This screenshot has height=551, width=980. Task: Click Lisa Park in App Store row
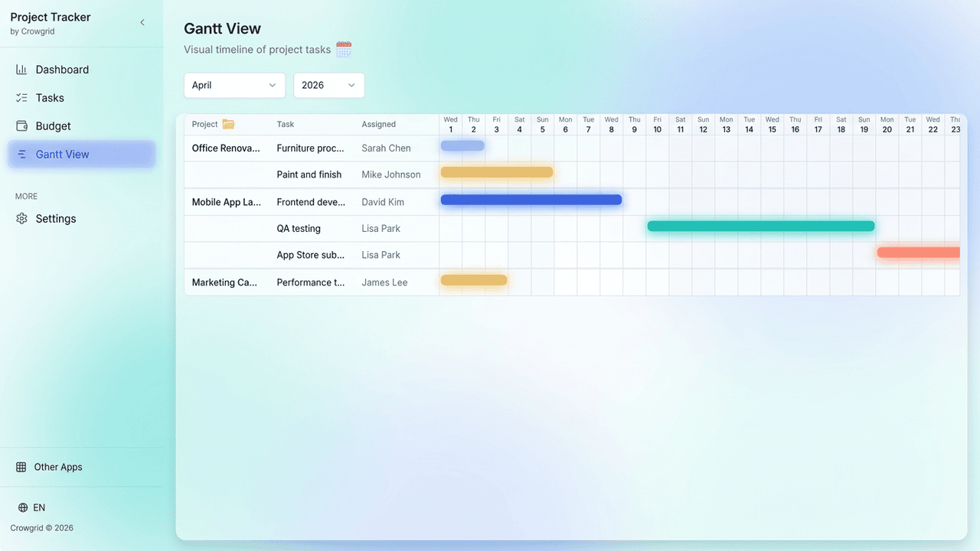381,255
